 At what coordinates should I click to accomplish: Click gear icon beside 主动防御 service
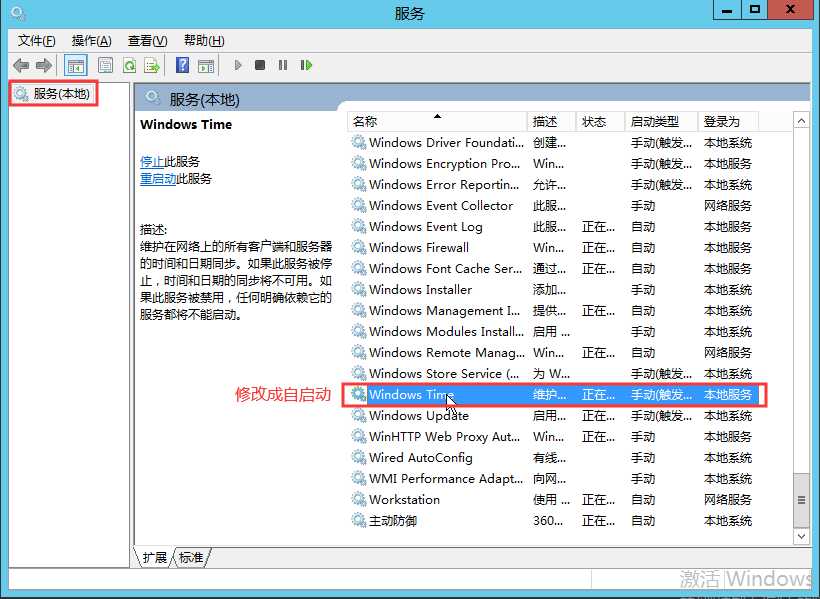click(358, 520)
